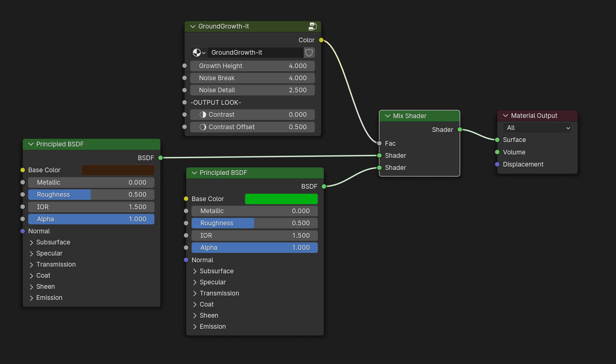Open the green Base Color swatch
Viewport: 616px width, 364px height.
pyautogui.click(x=281, y=199)
